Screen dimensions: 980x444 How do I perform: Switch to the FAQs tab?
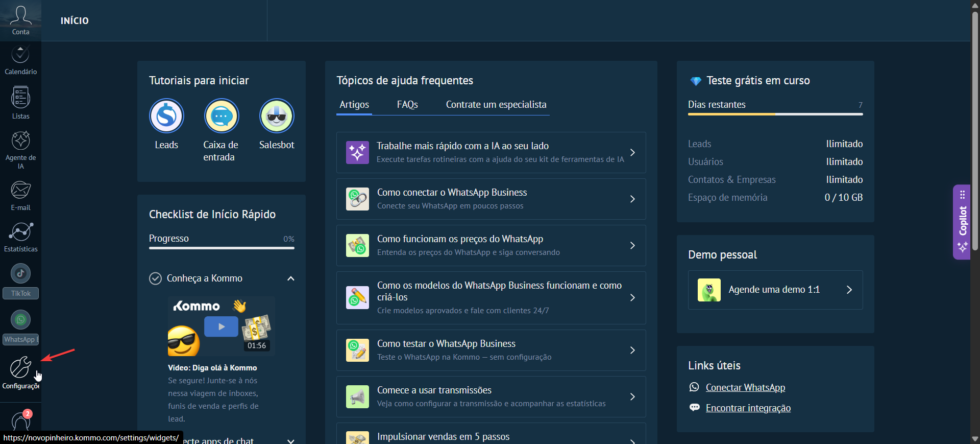coord(407,105)
